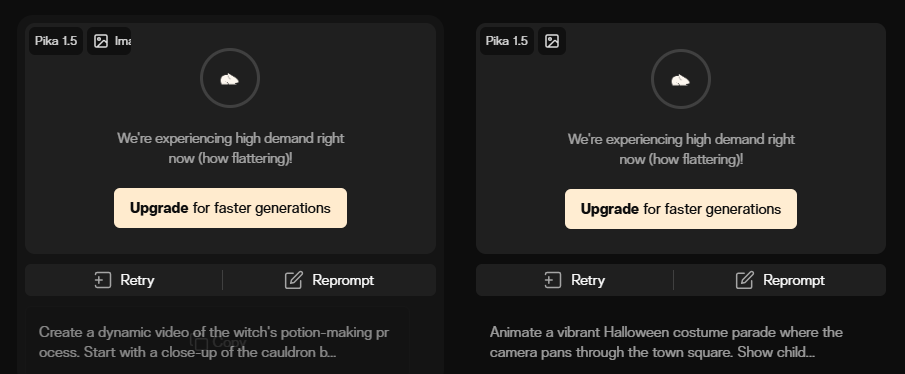Click the Pika 1.5 badge on left card
This screenshot has height=374, width=905.
click(56, 41)
